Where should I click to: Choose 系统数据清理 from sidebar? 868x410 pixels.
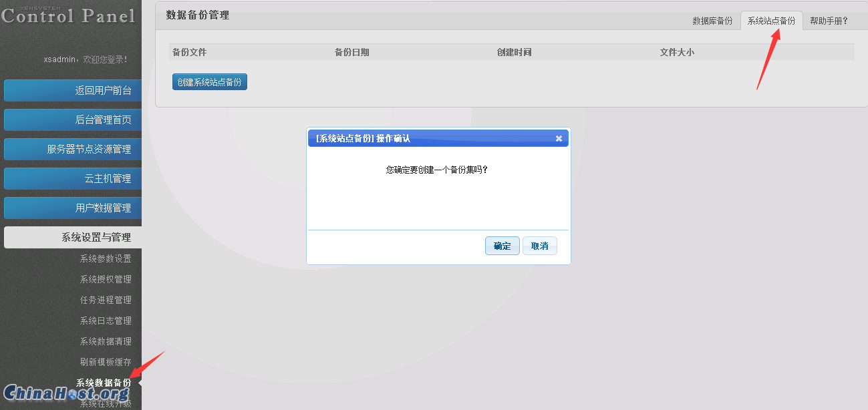(106, 342)
